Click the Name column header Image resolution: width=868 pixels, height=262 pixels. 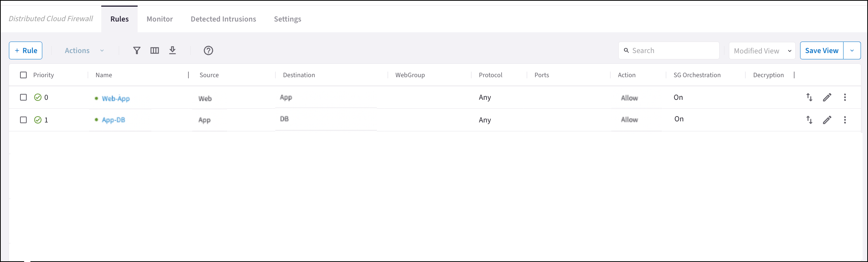(x=104, y=75)
